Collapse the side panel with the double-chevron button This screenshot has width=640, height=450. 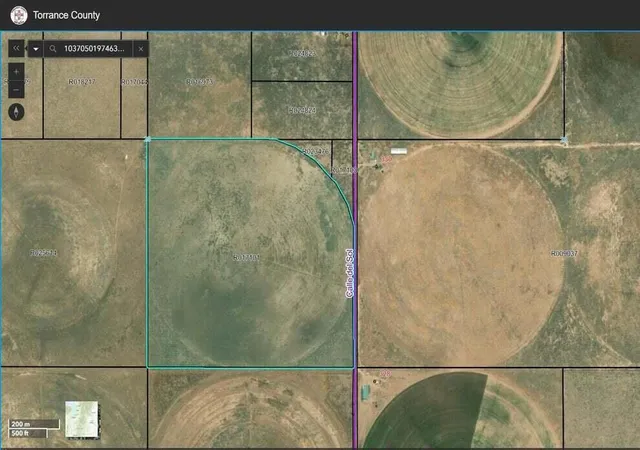[x=16, y=49]
